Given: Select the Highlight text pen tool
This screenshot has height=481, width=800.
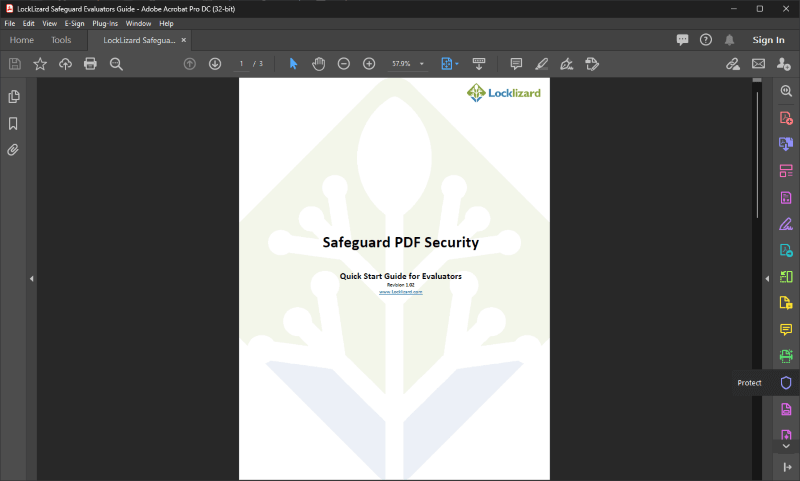Looking at the screenshot, I should click(541, 64).
